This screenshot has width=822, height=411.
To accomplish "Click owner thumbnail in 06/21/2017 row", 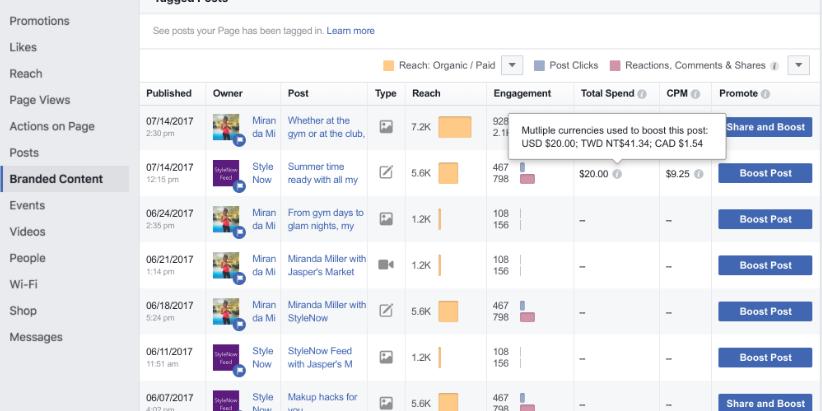I will (226, 265).
